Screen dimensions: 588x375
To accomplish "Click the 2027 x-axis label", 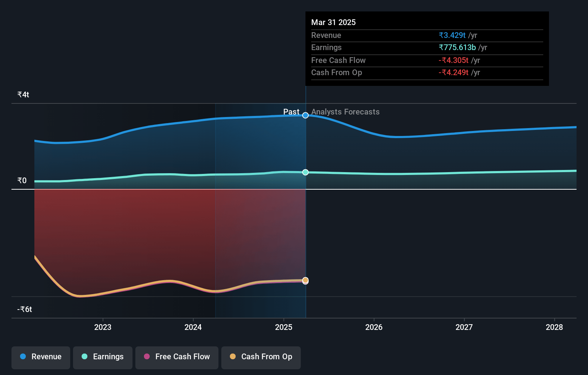I will (x=464, y=327).
